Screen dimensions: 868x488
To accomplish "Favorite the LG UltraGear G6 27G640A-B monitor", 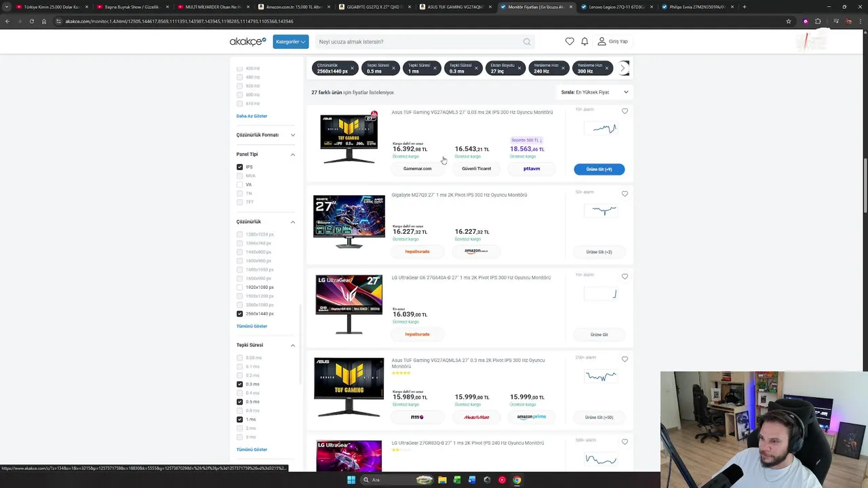I will click(625, 277).
